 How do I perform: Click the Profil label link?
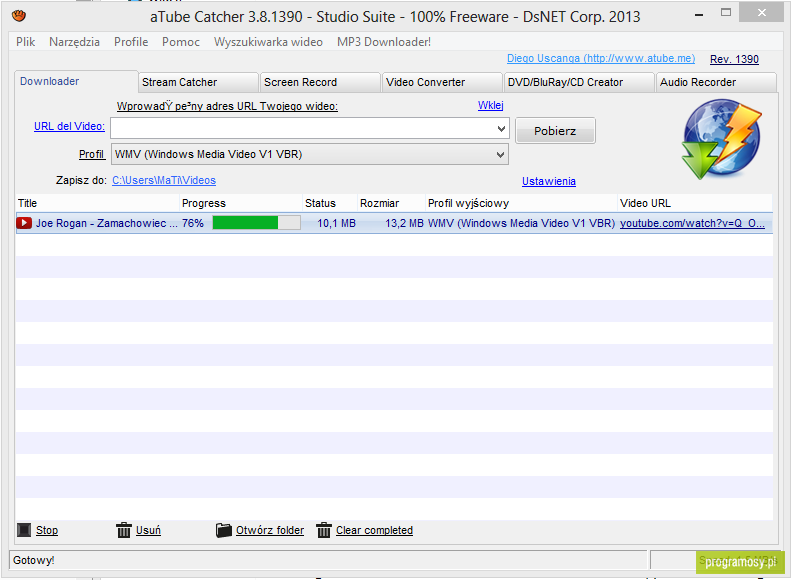[x=92, y=154]
